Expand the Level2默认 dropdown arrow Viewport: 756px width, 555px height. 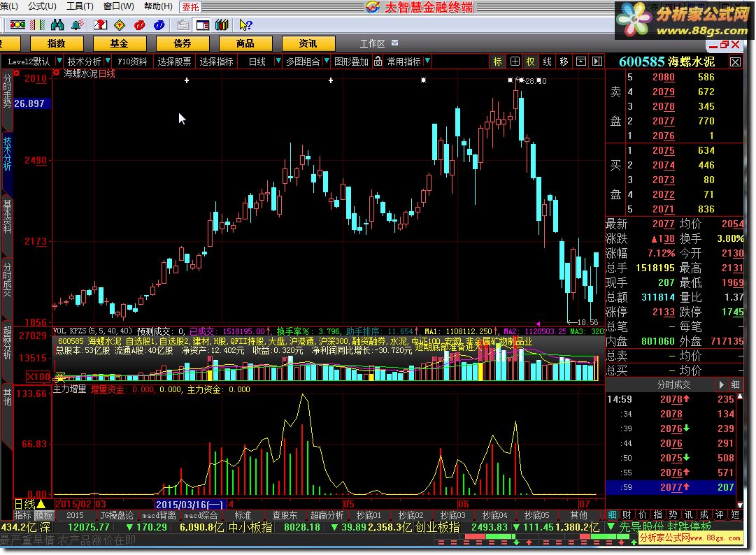point(59,61)
